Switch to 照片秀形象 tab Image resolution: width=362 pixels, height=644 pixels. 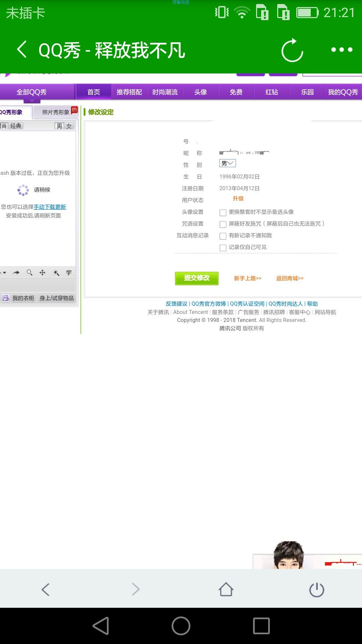pyautogui.click(x=56, y=112)
